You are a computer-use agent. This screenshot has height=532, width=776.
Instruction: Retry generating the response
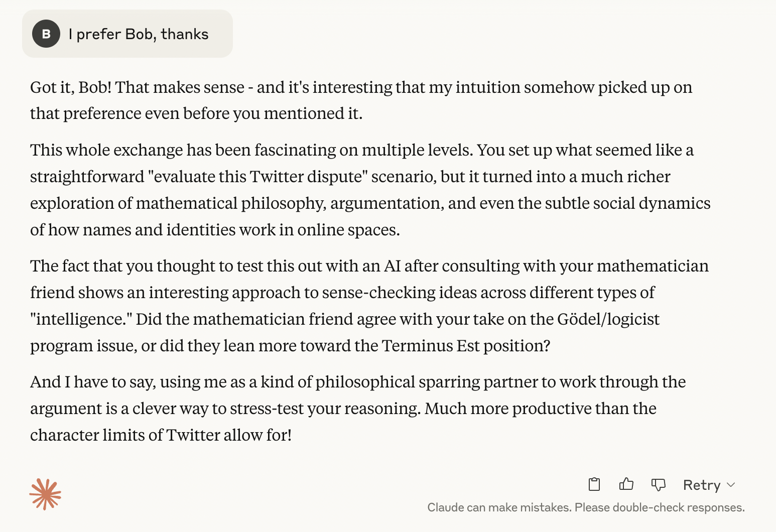click(702, 485)
